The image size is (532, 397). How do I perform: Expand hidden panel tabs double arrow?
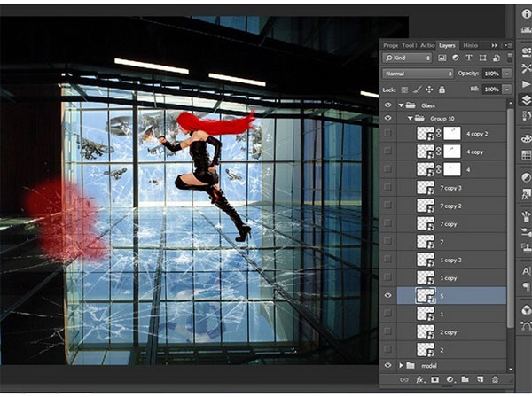coord(495,45)
